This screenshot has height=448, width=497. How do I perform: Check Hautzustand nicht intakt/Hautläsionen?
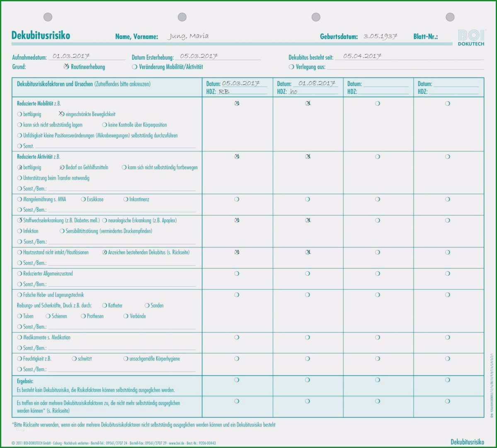coord(19,252)
